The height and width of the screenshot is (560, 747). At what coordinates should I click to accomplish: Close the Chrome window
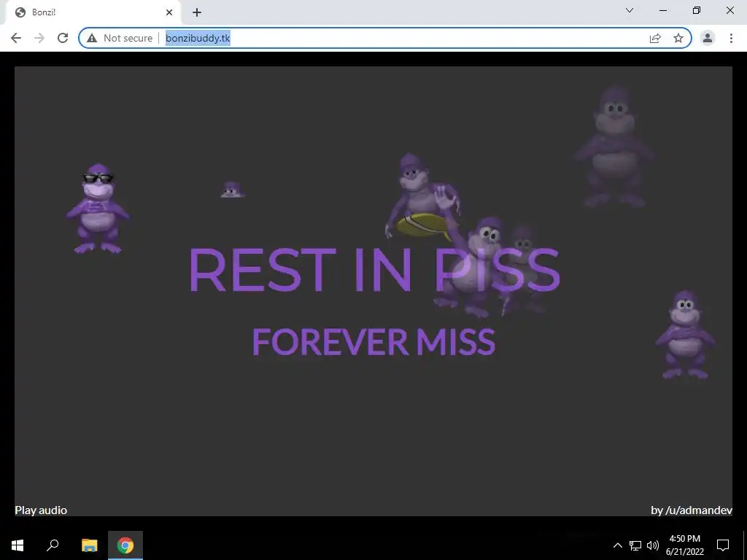[729, 10]
